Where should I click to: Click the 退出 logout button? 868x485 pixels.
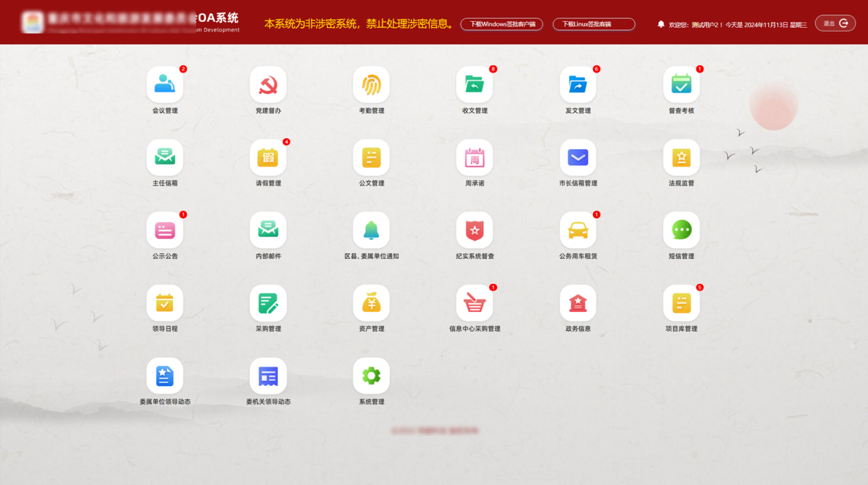pos(835,23)
